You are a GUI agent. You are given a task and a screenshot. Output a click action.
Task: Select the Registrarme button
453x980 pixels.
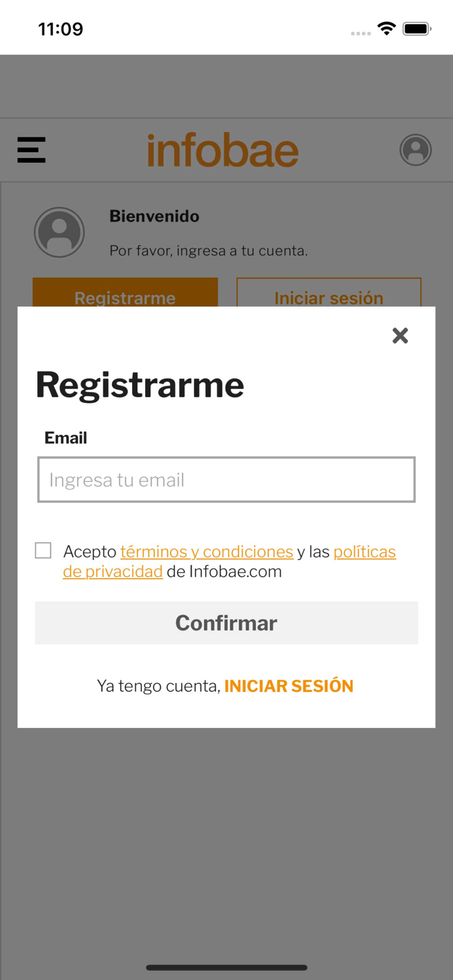[125, 298]
